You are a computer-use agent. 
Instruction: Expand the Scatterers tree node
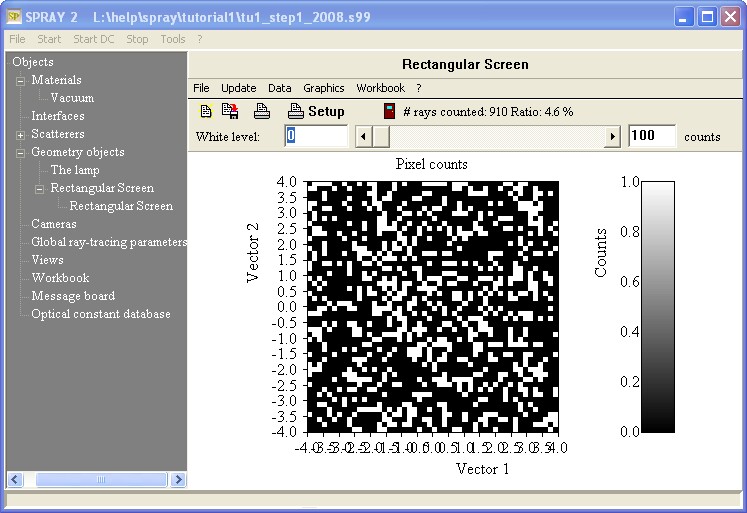pos(21,135)
